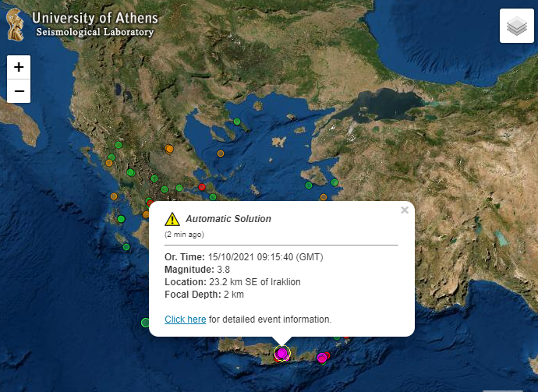Select the orange marker in Thessaly

click(x=169, y=149)
